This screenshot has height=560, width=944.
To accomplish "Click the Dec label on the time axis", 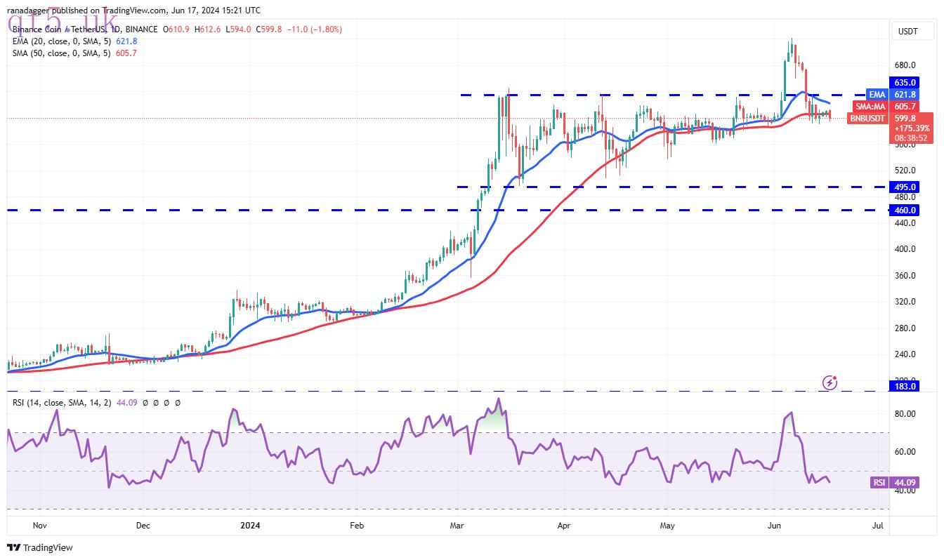I will click(x=143, y=524).
